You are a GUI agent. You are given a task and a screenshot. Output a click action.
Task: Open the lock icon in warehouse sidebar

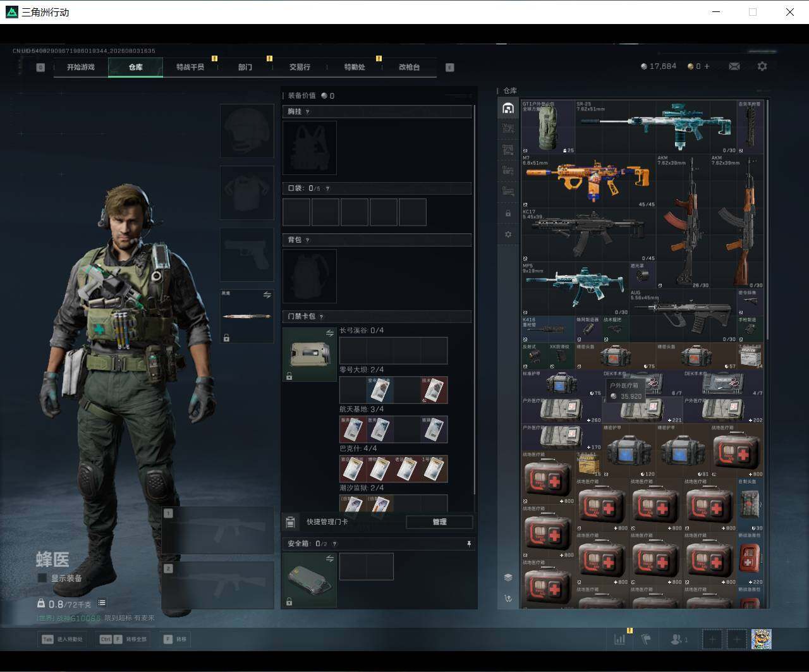tap(508, 214)
